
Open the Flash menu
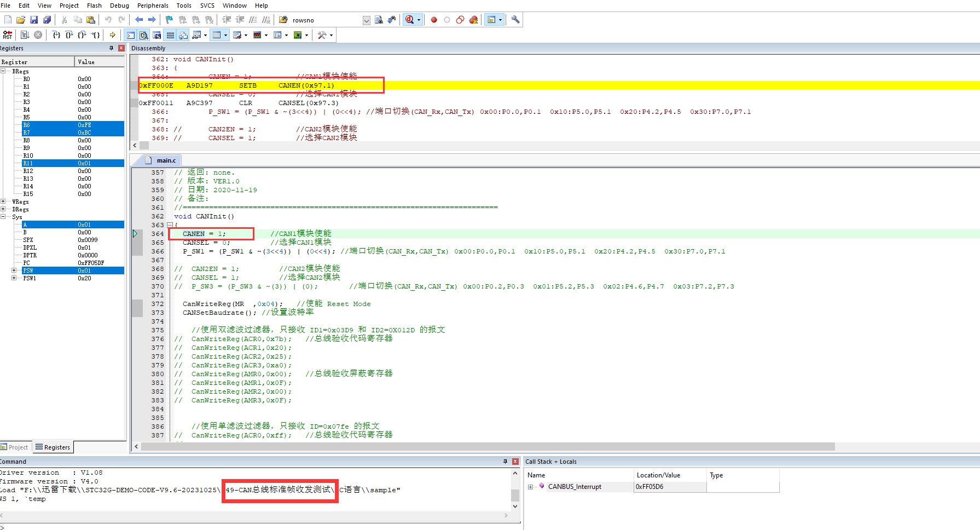94,5
